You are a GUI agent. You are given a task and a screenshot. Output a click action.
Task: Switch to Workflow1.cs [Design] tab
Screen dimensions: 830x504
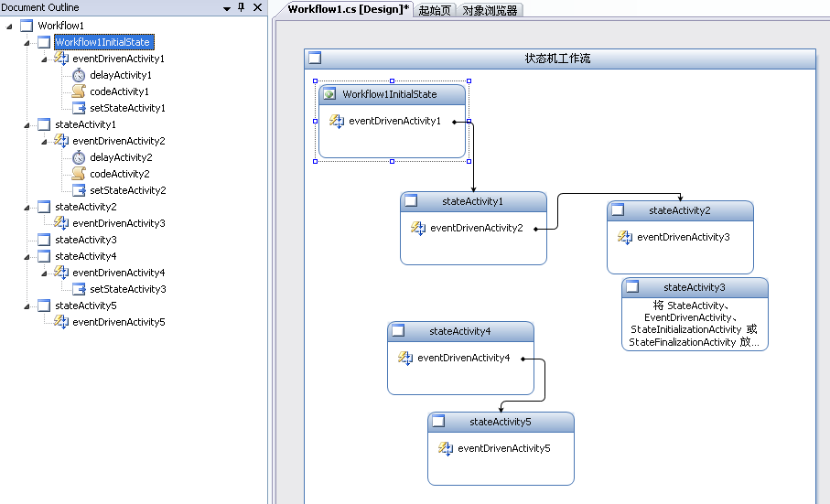(349, 9)
